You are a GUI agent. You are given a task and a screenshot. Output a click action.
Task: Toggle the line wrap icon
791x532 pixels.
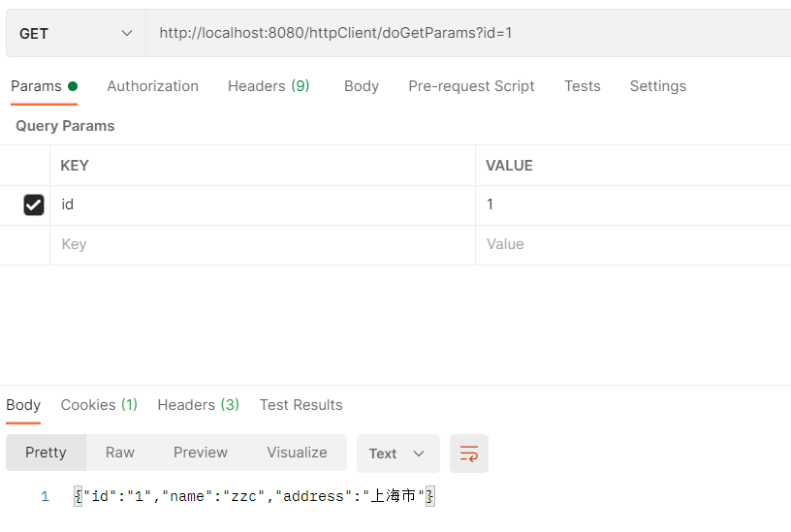click(468, 454)
